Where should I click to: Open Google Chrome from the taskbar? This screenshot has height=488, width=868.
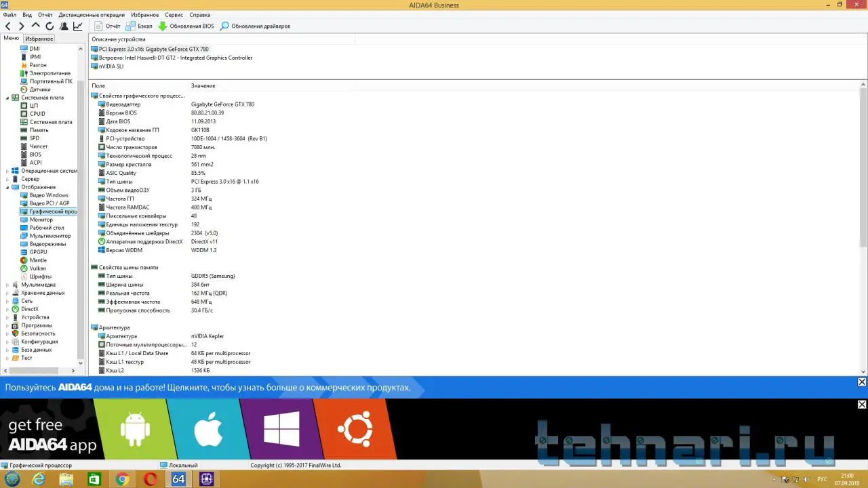pyautogui.click(x=123, y=479)
